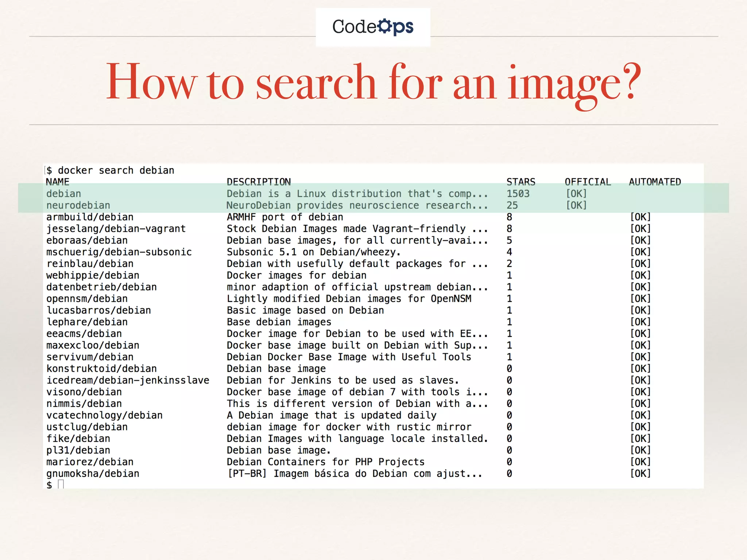Screen dimensions: 747x560
Task: Click 'A Debian image that is updated daily'
Action: pyautogui.click(x=332, y=415)
